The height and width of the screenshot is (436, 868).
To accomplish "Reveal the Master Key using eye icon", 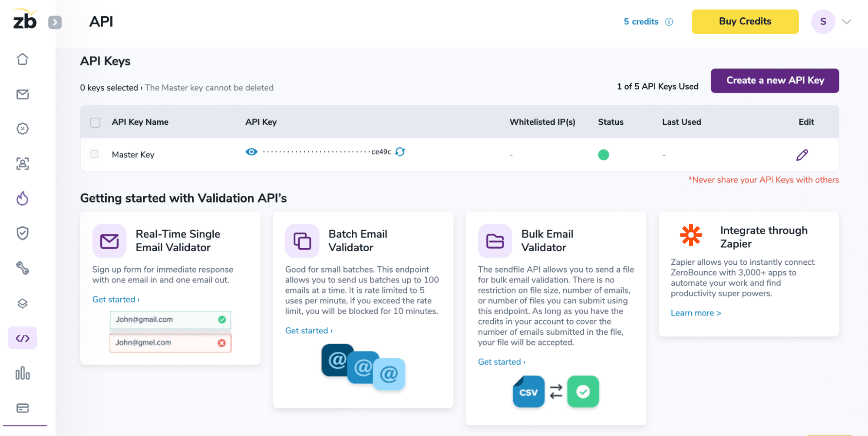I will click(x=251, y=152).
